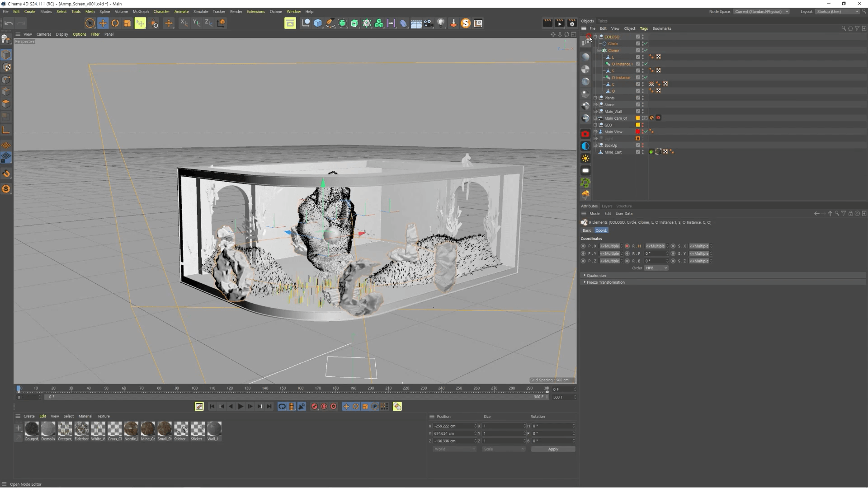Image resolution: width=868 pixels, height=488 pixels.
Task: Click the GEO yellow layer color swatch
Action: pyautogui.click(x=638, y=125)
